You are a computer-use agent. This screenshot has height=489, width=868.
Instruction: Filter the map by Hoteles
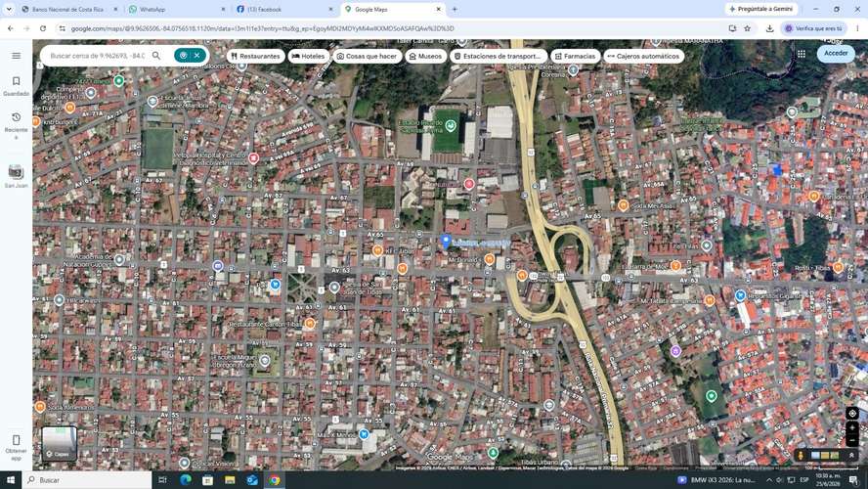pos(308,56)
